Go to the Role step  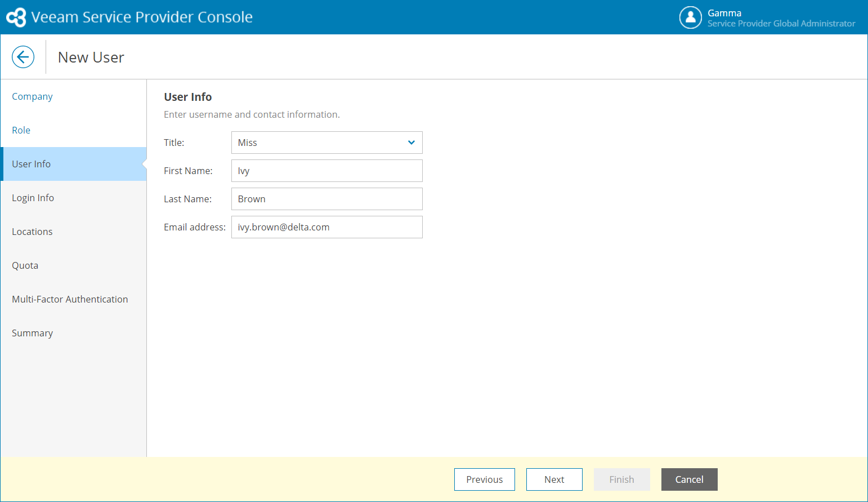[x=21, y=130]
